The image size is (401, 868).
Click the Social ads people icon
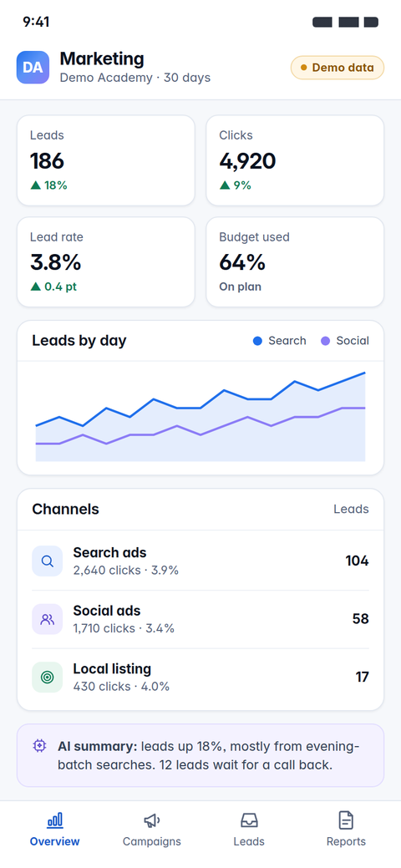click(x=48, y=619)
